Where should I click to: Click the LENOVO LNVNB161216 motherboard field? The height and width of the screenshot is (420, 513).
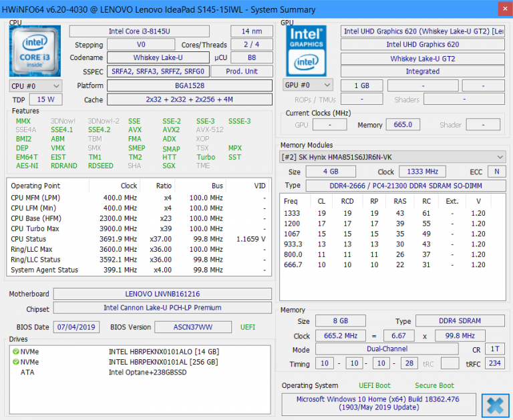tap(162, 294)
